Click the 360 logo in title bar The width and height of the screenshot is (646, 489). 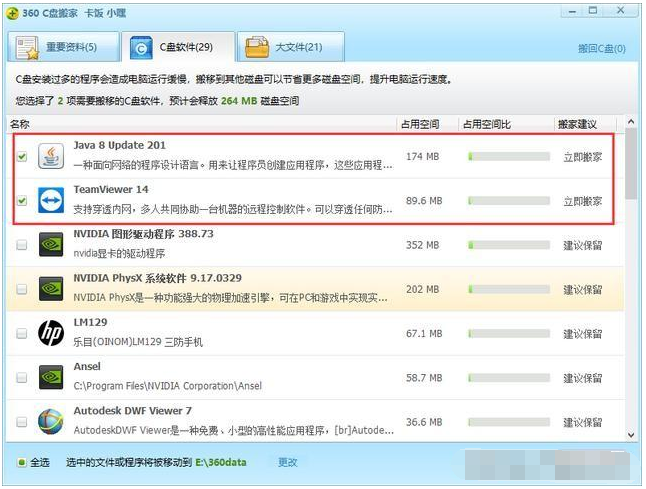(x=12, y=13)
